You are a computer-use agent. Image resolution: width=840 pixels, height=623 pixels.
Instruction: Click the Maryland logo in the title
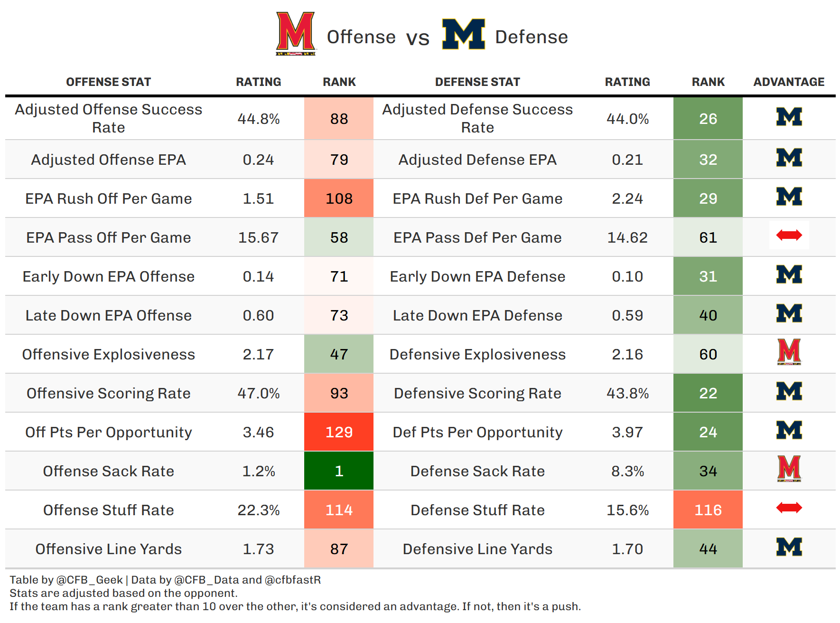pyautogui.click(x=296, y=33)
